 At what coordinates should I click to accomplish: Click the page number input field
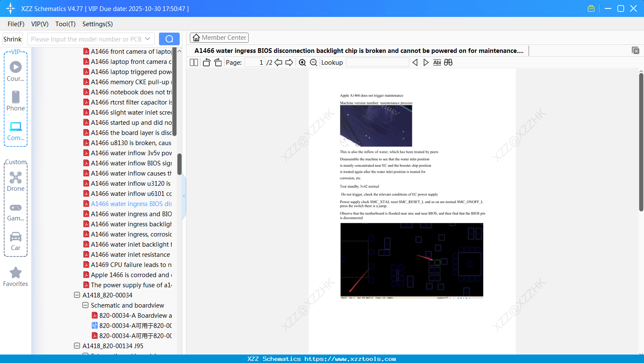255,63
